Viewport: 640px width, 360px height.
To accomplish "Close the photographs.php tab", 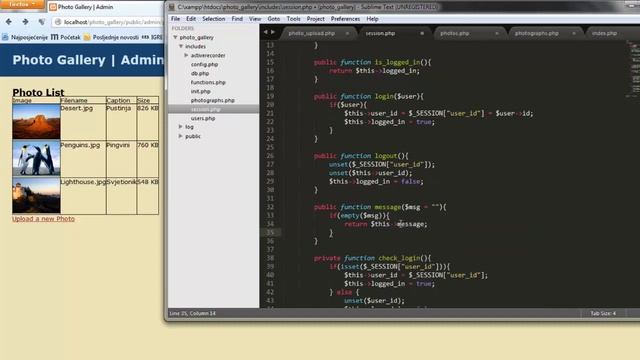I will [x=573, y=33].
